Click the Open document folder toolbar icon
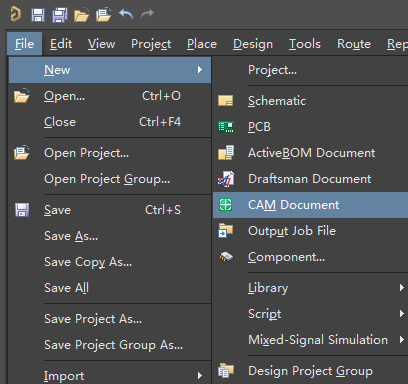The width and height of the screenshot is (408, 384). (82, 15)
